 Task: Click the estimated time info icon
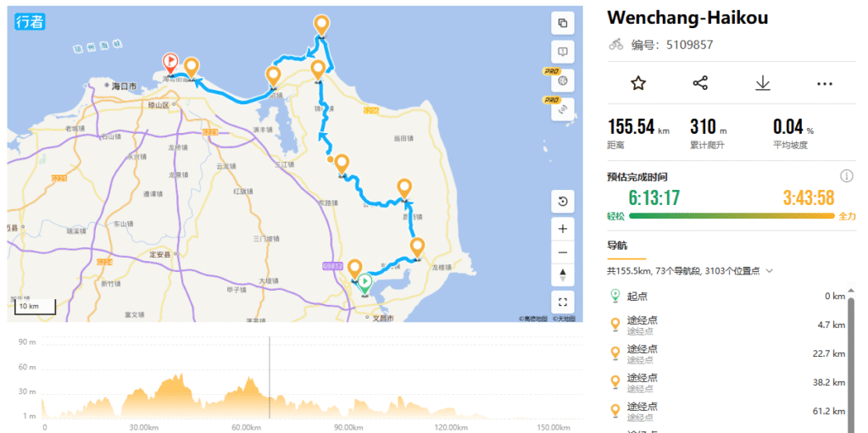click(846, 176)
